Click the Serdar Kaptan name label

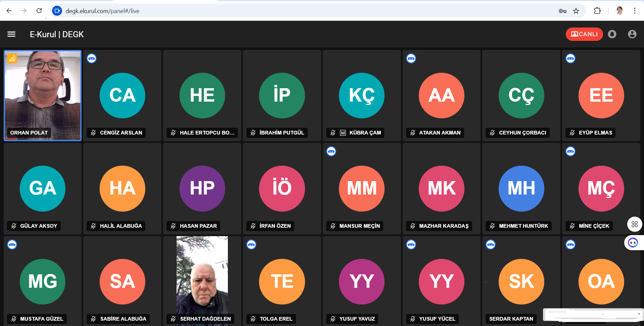[511, 319]
